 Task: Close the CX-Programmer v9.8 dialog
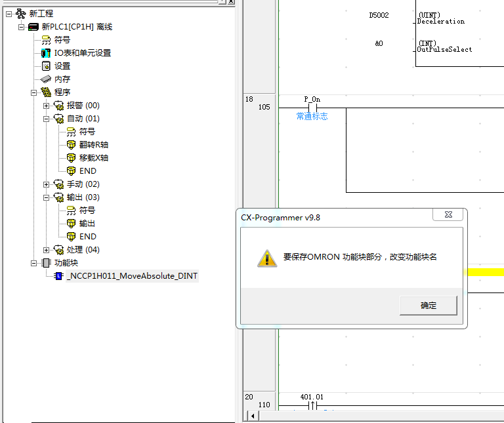(x=448, y=215)
